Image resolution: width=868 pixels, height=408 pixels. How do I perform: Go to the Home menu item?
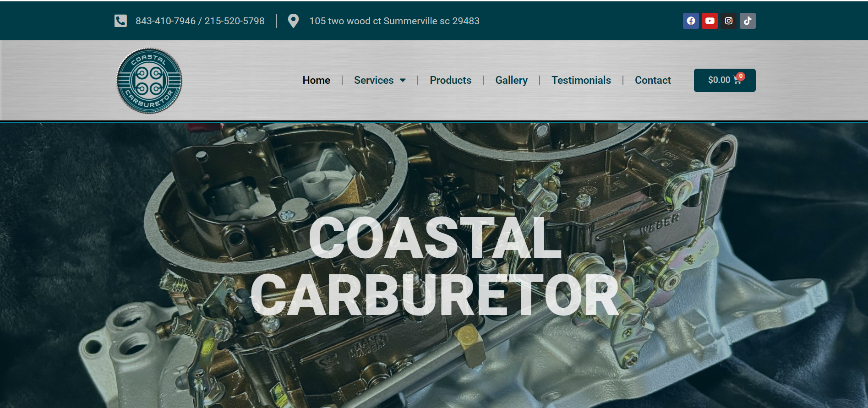click(x=316, y=80)
